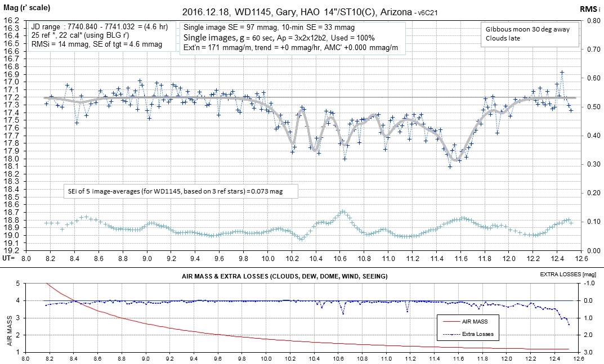Click the 1.0 extra losses axis label
This screenshot has height=364, width=604.
589,318
